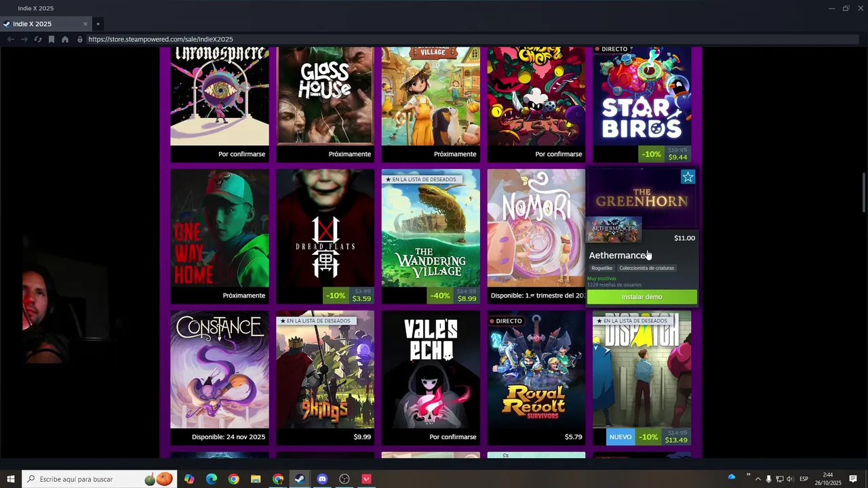Click The Wandering Village $8.99 price
Image resolution: width=868 pixels, height=488 pixels.
click(467, 299)
